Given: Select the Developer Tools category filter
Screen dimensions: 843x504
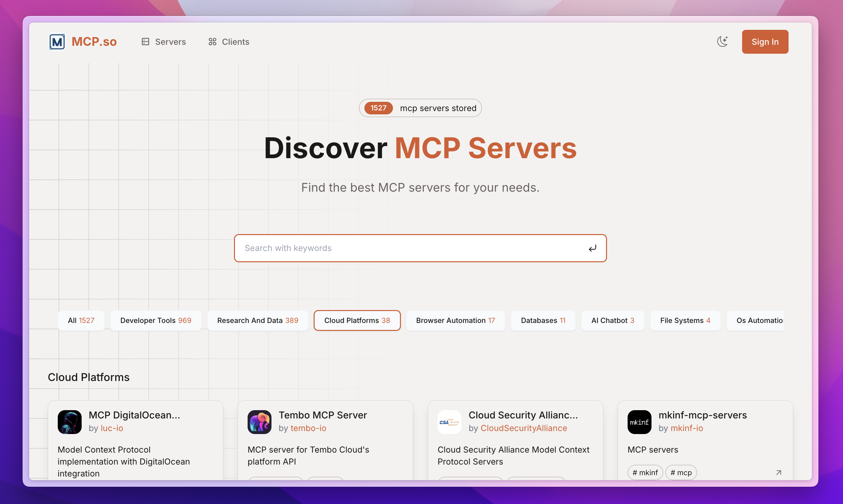Looking at the screenshot, I should coord(156,320).
